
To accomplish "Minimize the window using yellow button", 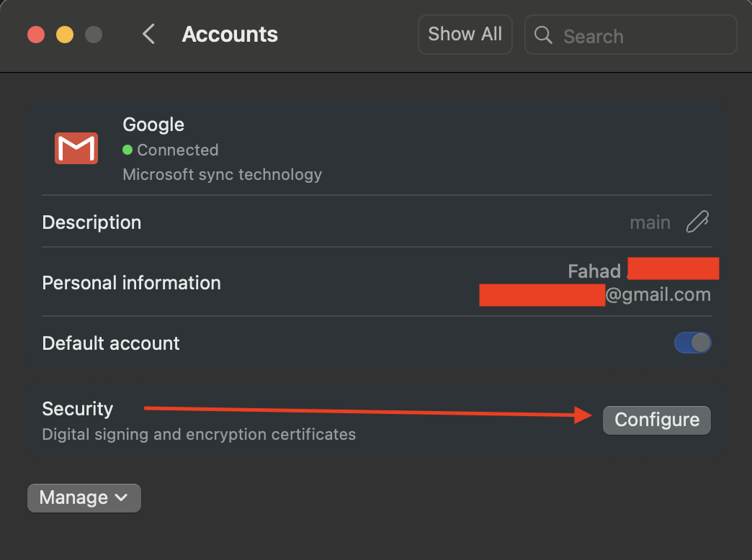I will coord(65,35).
